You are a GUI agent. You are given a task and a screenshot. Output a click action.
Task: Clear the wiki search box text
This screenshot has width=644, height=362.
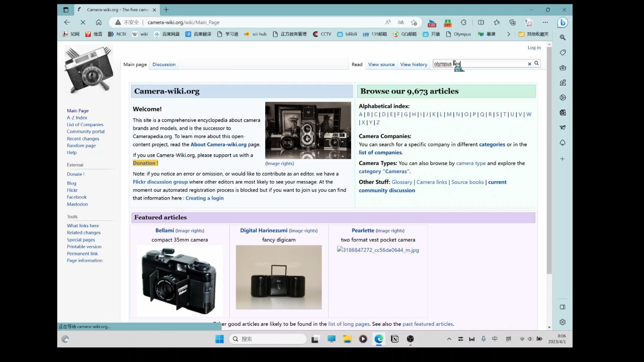(x=530, y=64)
